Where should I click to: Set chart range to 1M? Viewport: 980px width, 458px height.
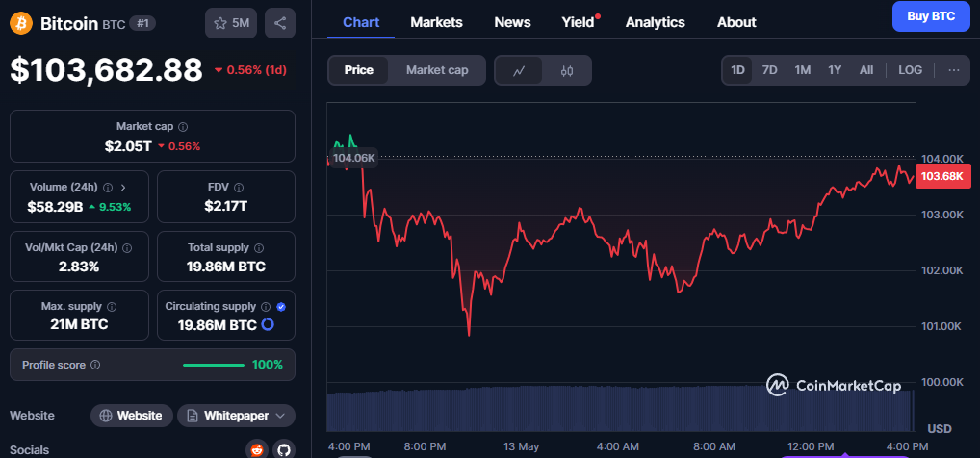tap(803, 70)
